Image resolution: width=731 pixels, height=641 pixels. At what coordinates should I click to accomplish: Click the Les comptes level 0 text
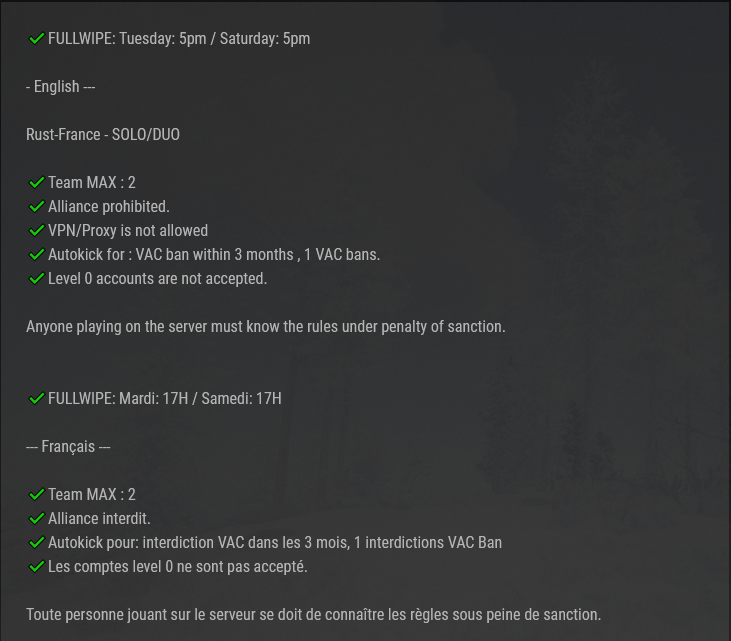(x=178, y=566)
